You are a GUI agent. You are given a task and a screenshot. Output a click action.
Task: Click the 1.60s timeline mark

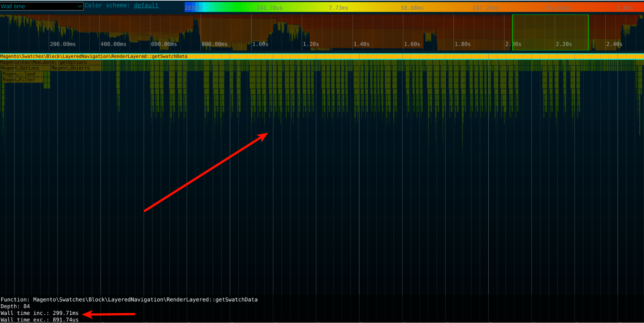click(412, 44)
